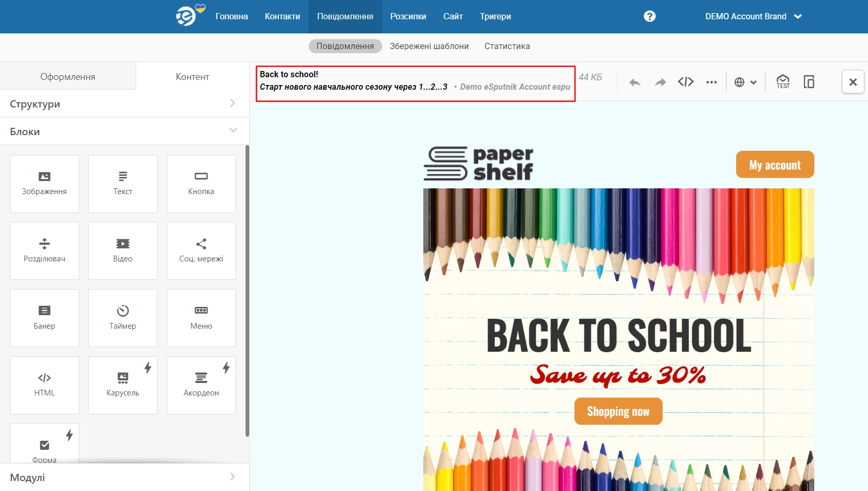
Task: Open Контакти in top navigation
Action: click(x=282, y=16)
